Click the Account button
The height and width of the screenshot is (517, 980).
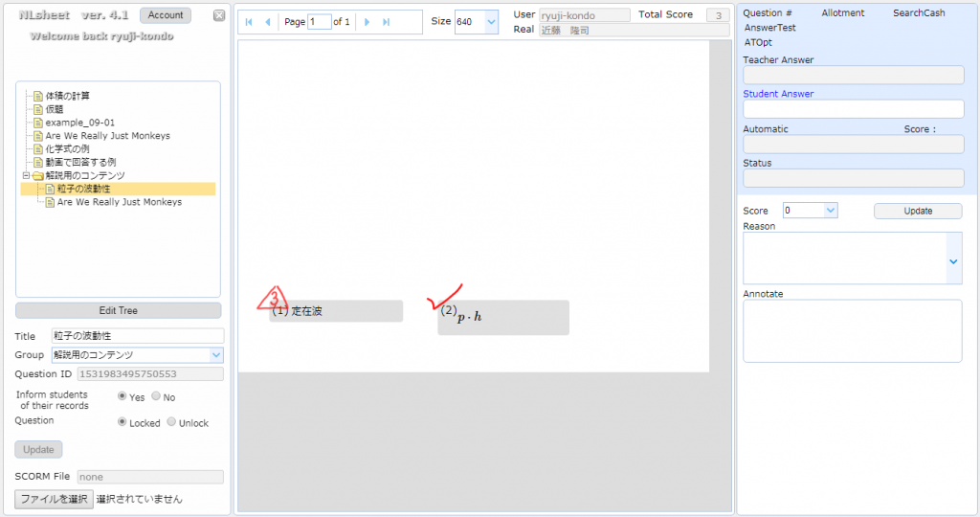[166, 15]
